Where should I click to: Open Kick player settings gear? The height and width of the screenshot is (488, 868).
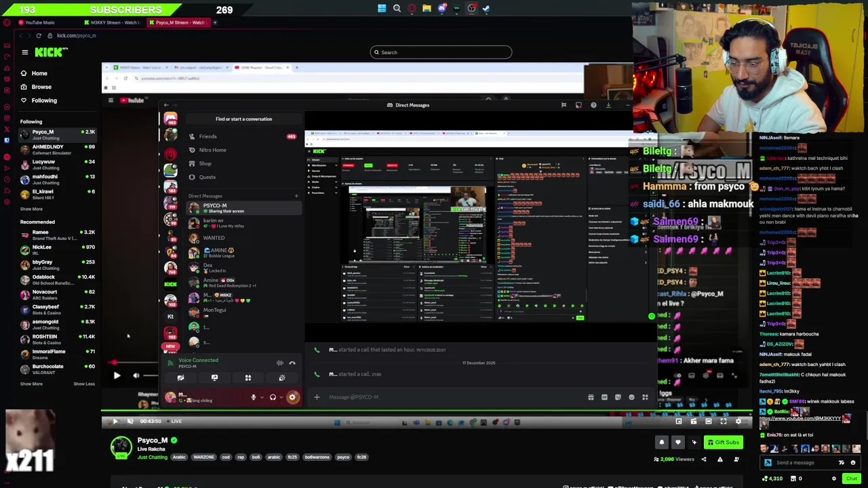(738, 422)
